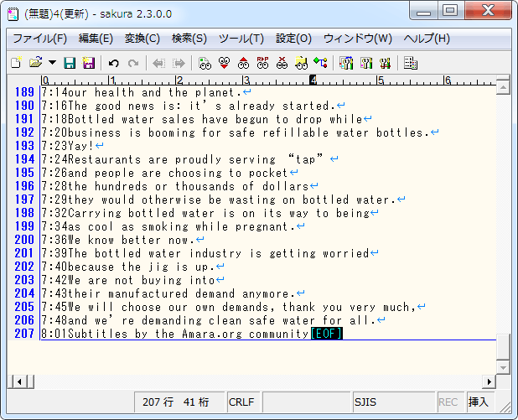Click the Save As icon
The image size is (518, 420).
88,63
